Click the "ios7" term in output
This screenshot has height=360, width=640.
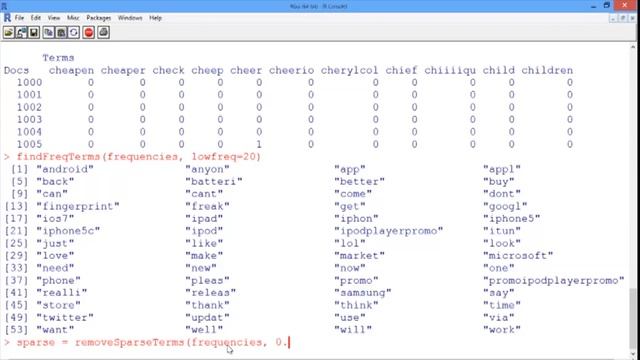pos(55,218)
